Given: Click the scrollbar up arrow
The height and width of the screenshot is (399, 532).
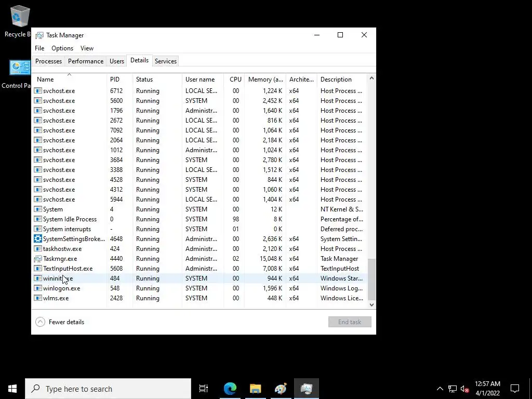Looking at the screenshot, I should pos(371,78).
